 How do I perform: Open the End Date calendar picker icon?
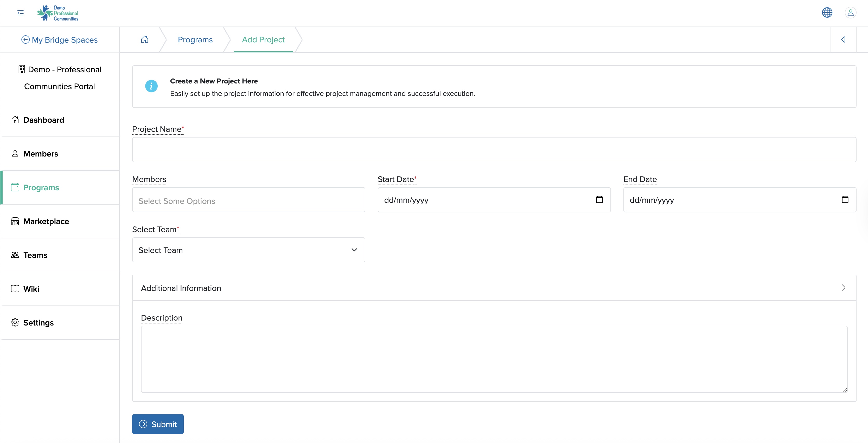[845, 200]
